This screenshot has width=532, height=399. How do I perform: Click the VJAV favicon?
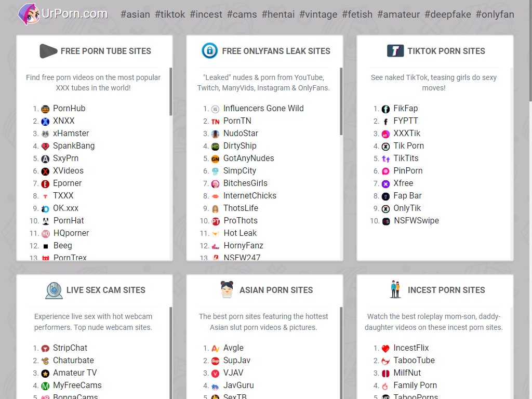click(x=215, y=374)
